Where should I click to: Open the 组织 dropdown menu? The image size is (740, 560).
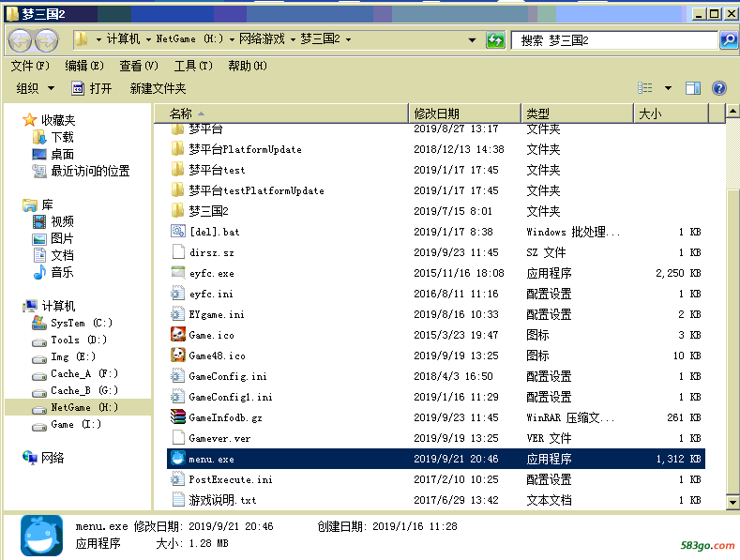(36, 88)
